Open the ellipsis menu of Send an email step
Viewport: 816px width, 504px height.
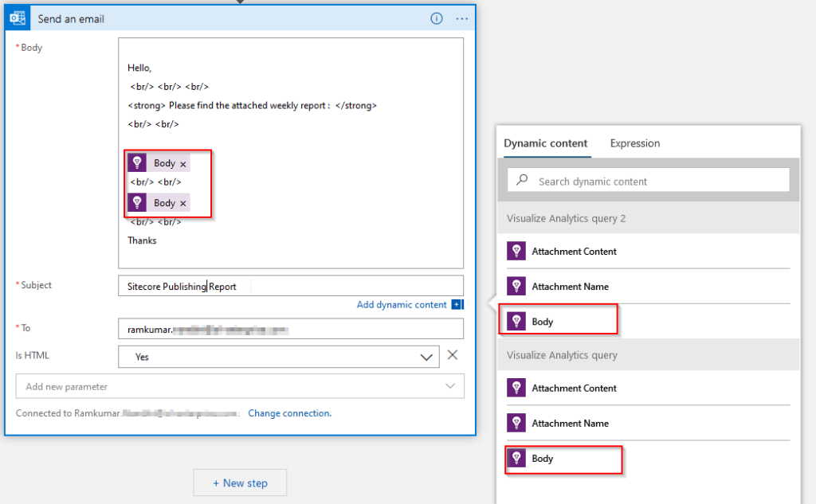462,18
